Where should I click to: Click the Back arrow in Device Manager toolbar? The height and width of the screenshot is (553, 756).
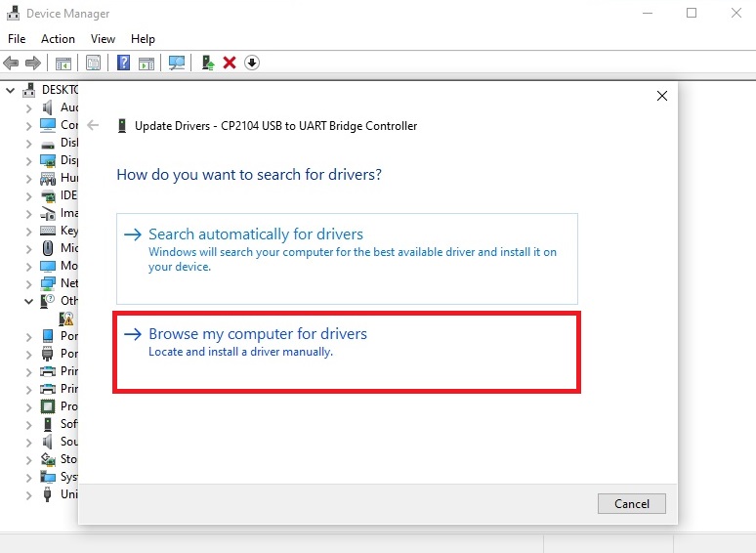coord(11,63)
